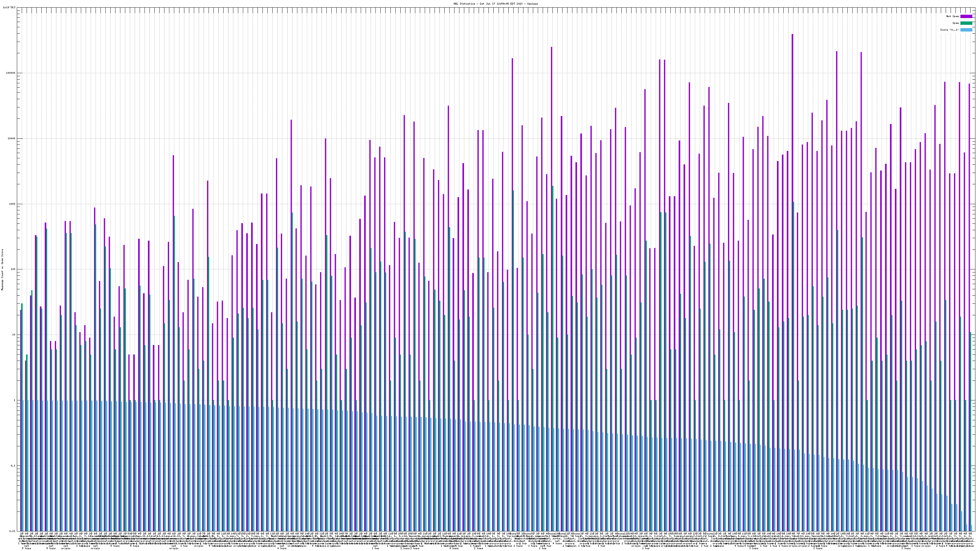This screenshot has width=980, height=551.
Task: Click the 10 y-axis tick label
Action: [x=14, y=335]
